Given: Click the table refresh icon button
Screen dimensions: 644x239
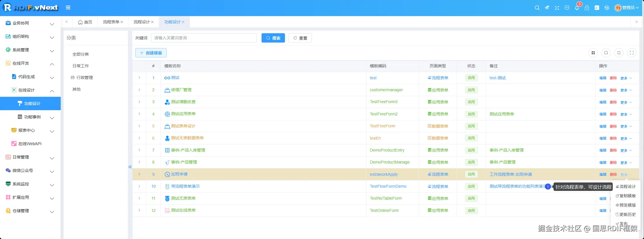Looking at the screenshot, I should point(619,53).
